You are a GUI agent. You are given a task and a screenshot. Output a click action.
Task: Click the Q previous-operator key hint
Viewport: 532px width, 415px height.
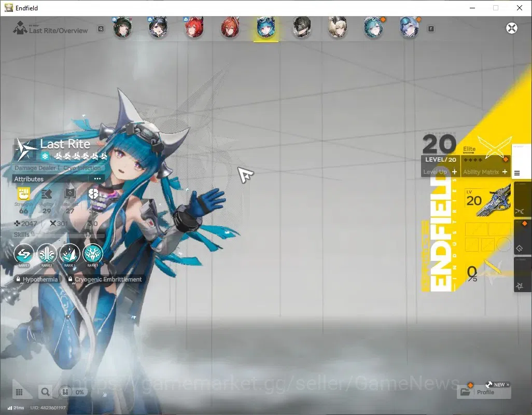point(101,29)
